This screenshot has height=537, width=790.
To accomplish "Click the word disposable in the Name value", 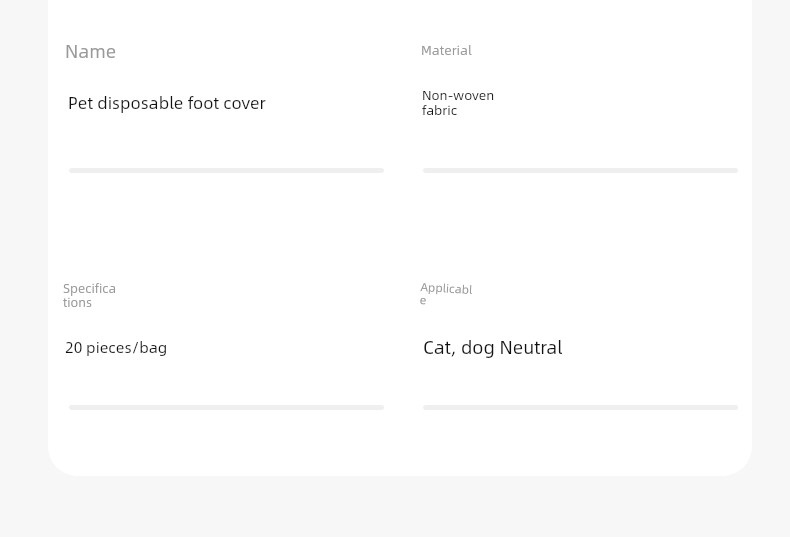I will pyautogui.click(x=140, y=103).
